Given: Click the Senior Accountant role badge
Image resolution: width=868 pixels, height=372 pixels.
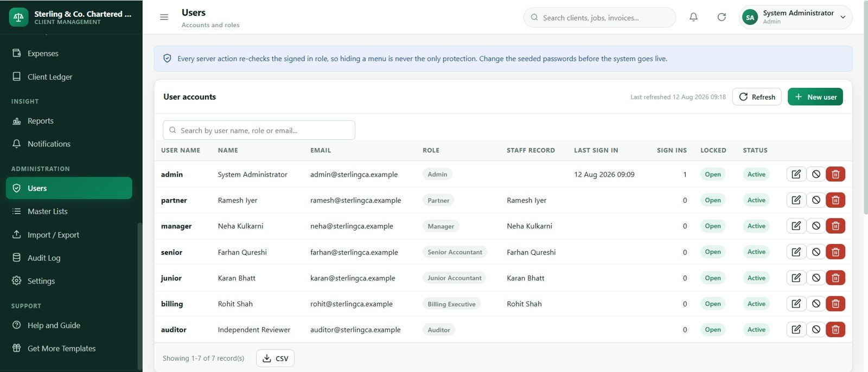Looking at the screenshot, I should [455, 252].
